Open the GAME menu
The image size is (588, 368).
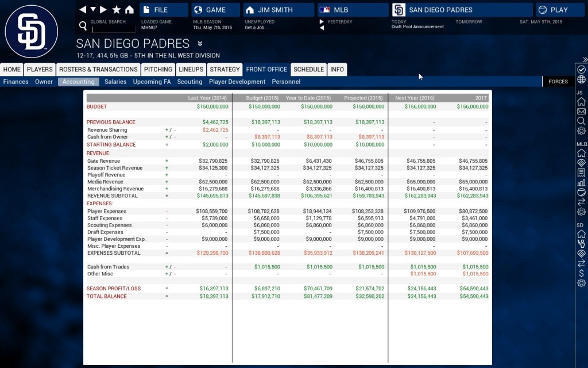[x=215, y=10]
